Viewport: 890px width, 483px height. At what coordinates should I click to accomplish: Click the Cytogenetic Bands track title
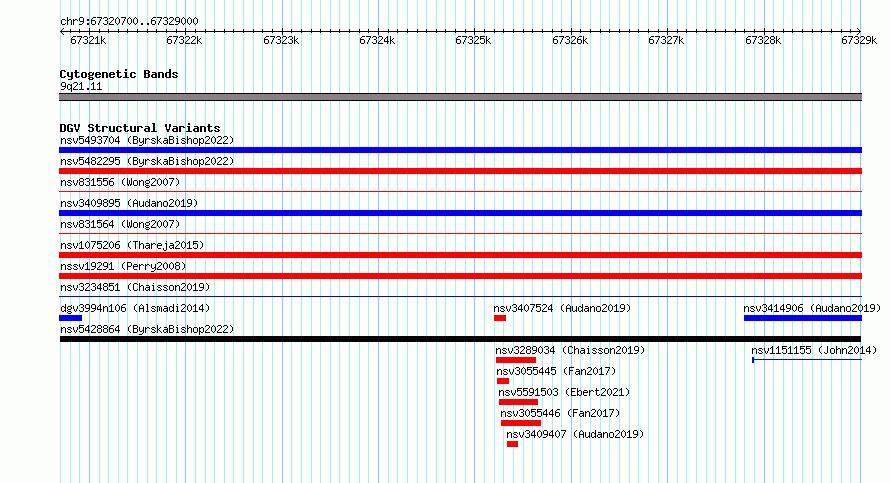(x=119, y=74)
